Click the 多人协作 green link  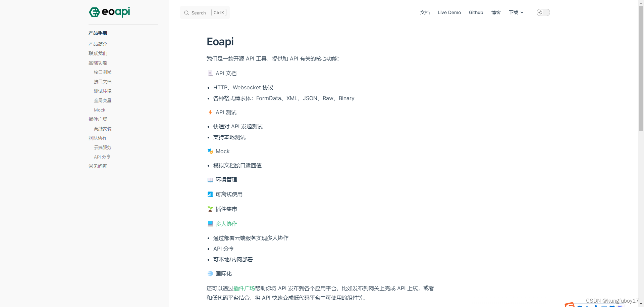tap(226, 224)
